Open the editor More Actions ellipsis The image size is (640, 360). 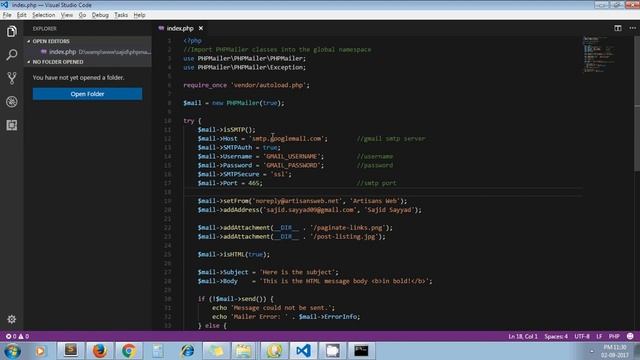[632, 28]
